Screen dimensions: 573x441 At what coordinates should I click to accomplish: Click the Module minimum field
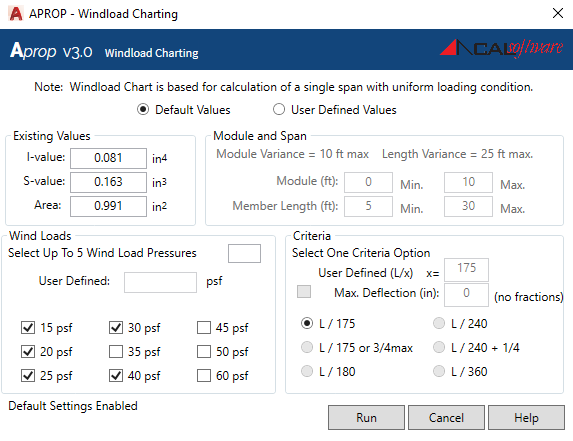368,182
